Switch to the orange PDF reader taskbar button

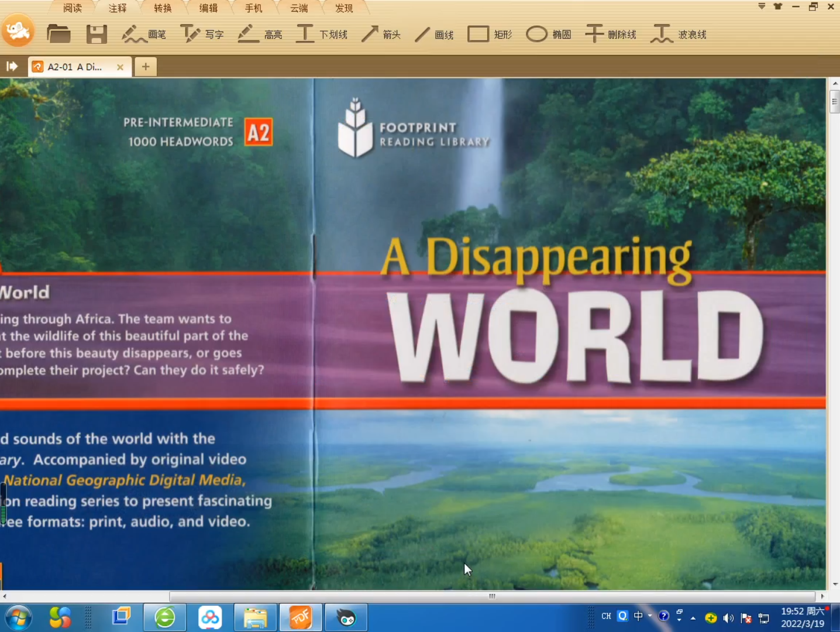(x=300, y=617)
